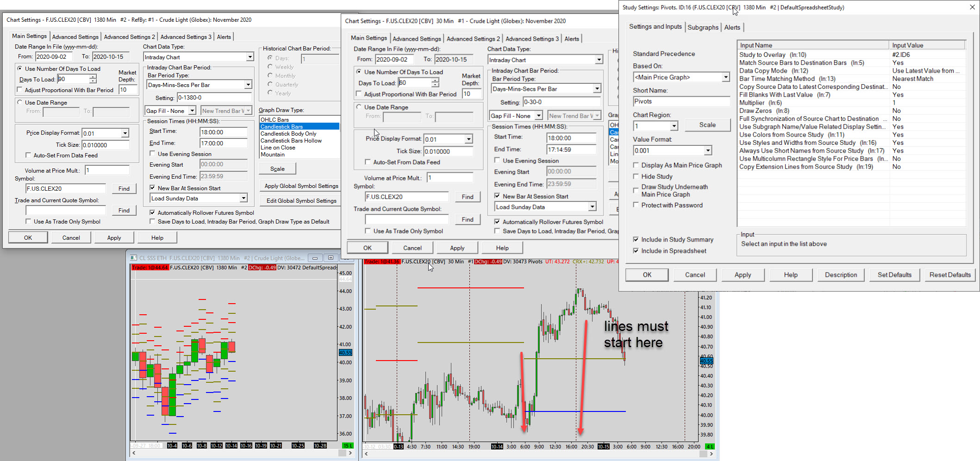
Task: Click OK in 1380 Min Chart Settings
Action: tap(28, 238)
